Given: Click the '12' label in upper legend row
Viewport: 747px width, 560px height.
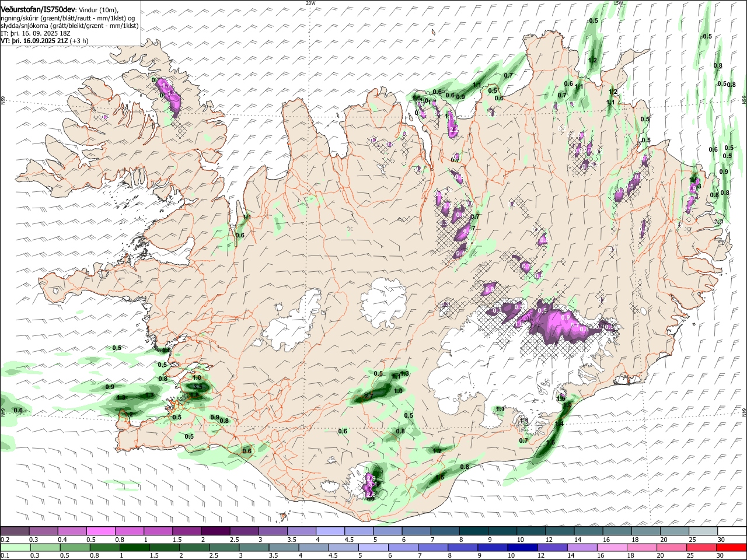Looking at the screenshot, I should pos(549,540).
